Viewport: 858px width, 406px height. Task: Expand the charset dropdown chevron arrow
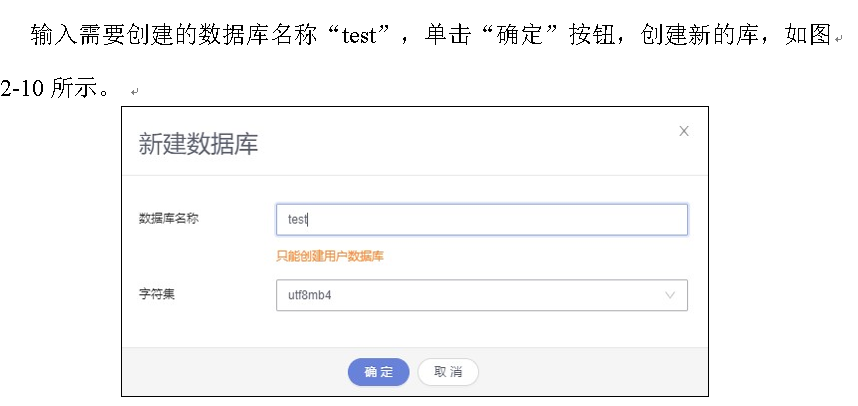tap(670, 295)
